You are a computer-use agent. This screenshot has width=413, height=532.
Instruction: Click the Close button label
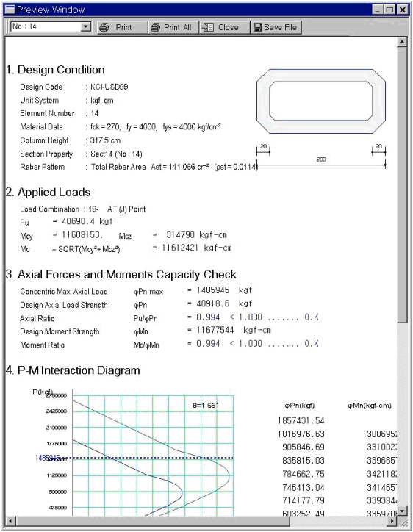pyautogui.click(x=228, y=27)
